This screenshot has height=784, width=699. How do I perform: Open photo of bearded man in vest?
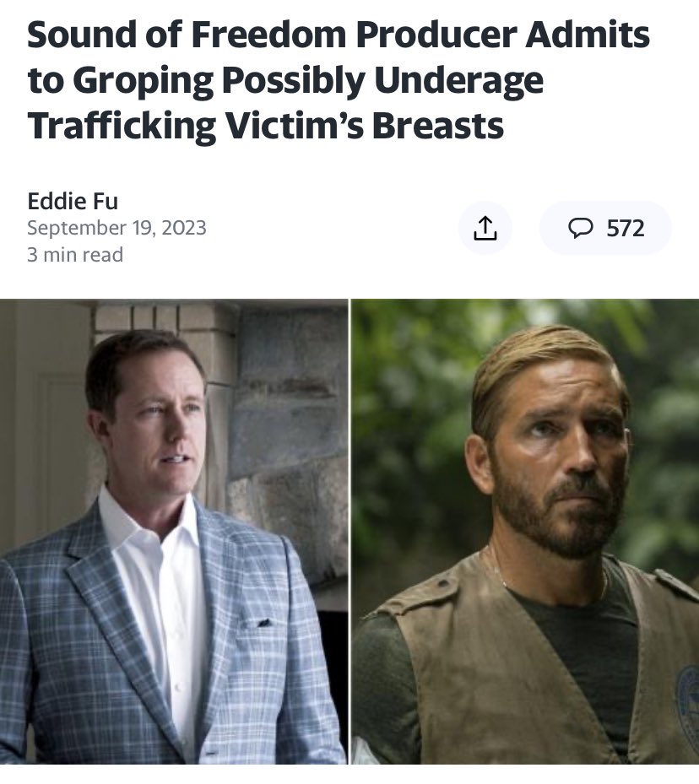525,531
